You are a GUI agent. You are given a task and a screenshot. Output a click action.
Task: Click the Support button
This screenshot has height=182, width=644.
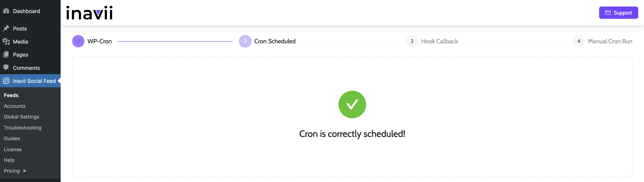point(618,13)
